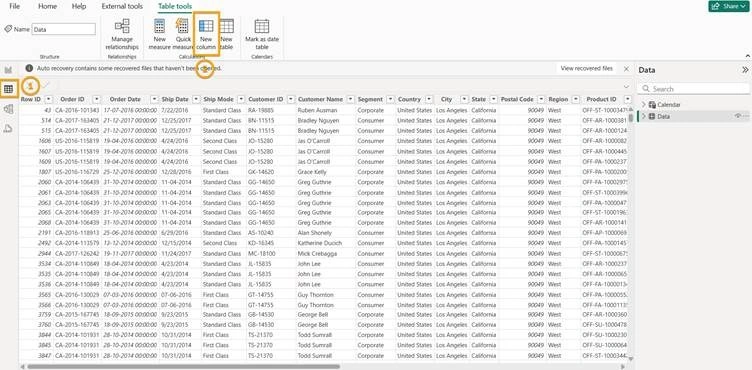The image size is (752, 370).
Task: Click Mark as date table
Action: (x=262, y=35)
